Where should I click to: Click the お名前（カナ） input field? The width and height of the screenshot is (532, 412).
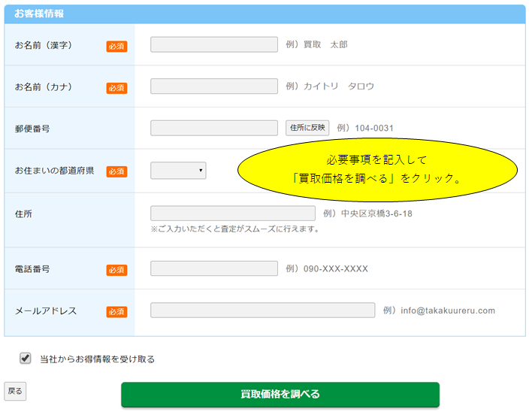(214, 86)
